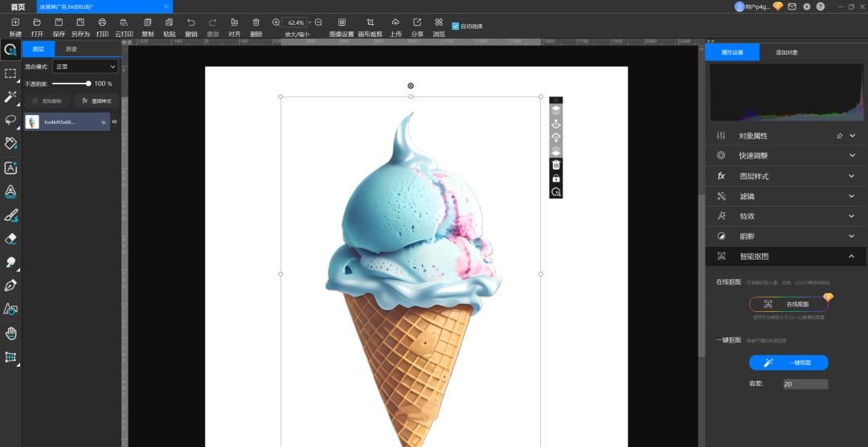The width and height of the screenshot is (868, 447).
Task: Bring object to top via floating bar
Action: click(x=556, y=109)
